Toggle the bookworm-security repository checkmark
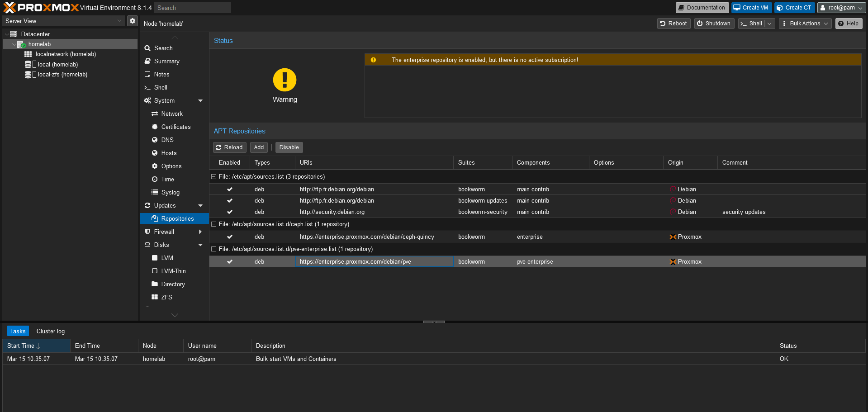The width and height of the screenshot is (868, 412). tap(229, 212)
